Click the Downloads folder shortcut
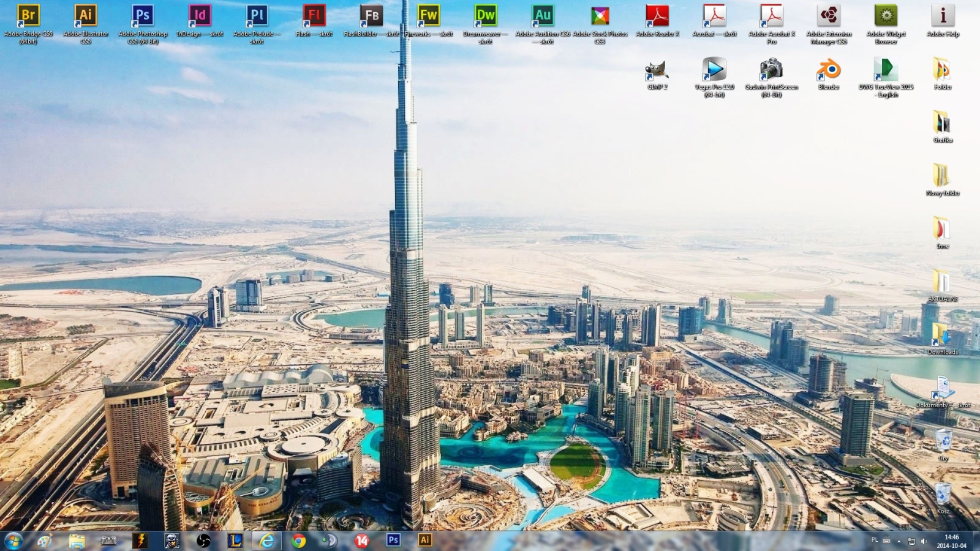The width and height of the screenshot is (980, 551). tap(943, 339)
